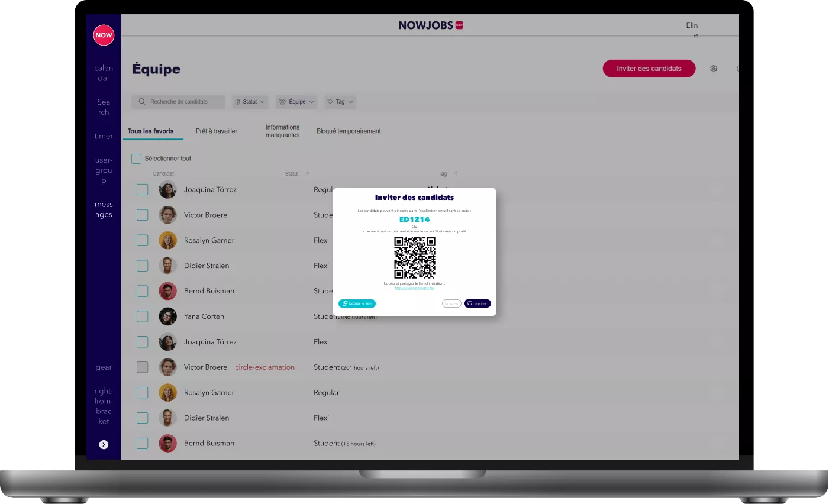This screenshot has width=829, height=504.
Task: Click the Imprimer button in dialog
Action: click(x=477, y=303)
